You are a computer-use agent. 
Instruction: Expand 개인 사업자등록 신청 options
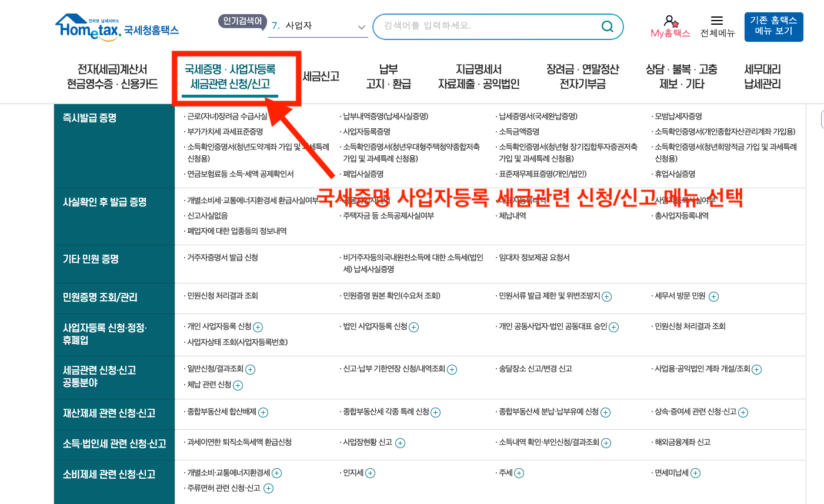[257, 326]
